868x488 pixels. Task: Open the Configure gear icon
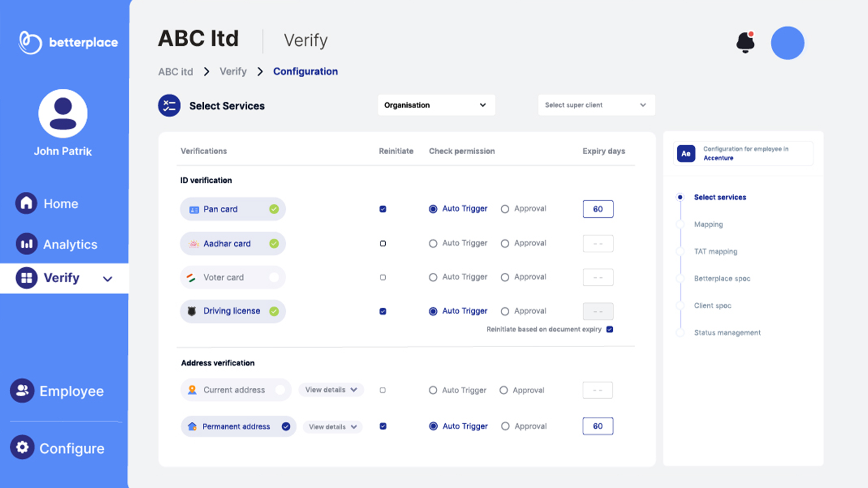pos(22,447)
